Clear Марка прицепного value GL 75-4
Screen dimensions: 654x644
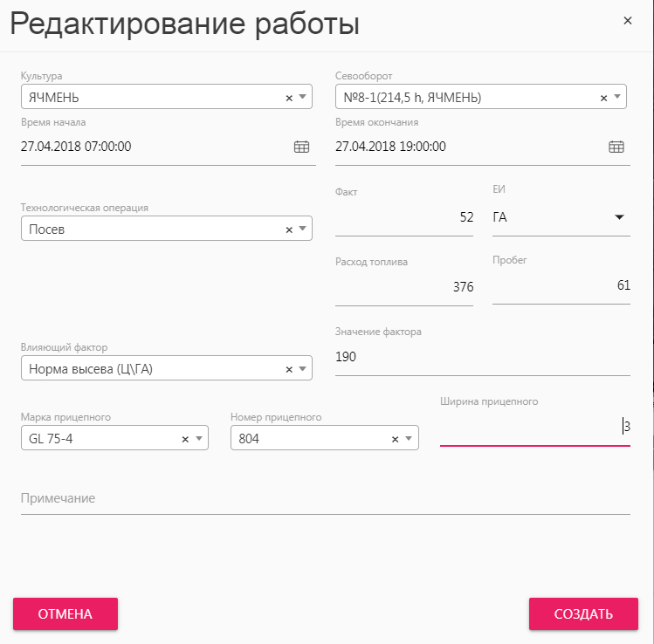[x=185, y=439]
